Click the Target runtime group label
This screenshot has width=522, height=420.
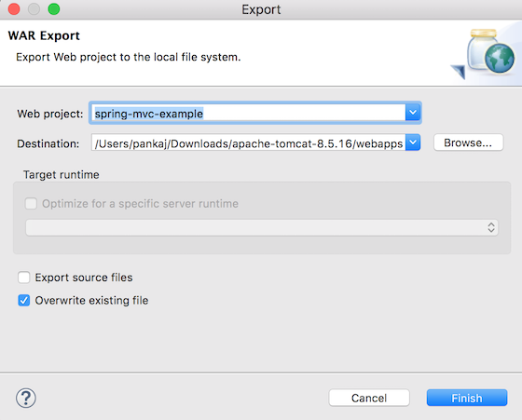62,174
